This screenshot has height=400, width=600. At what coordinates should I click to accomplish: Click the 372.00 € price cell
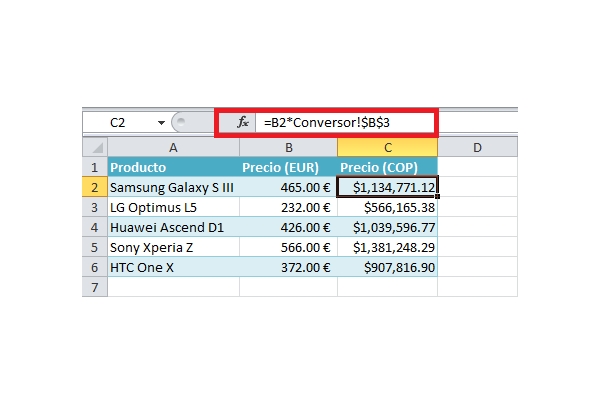click(x=289, y=267)
